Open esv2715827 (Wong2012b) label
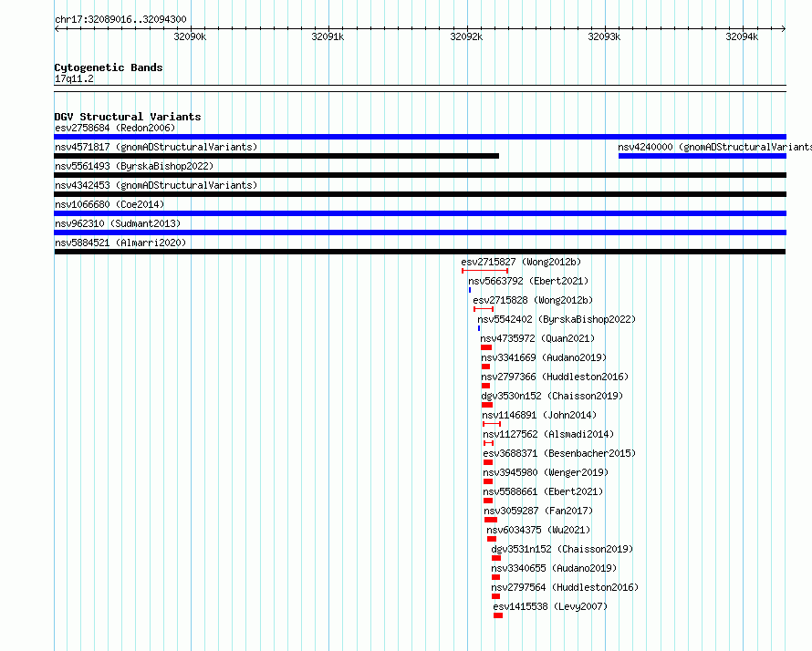The image size is (812, 651). 521,262
